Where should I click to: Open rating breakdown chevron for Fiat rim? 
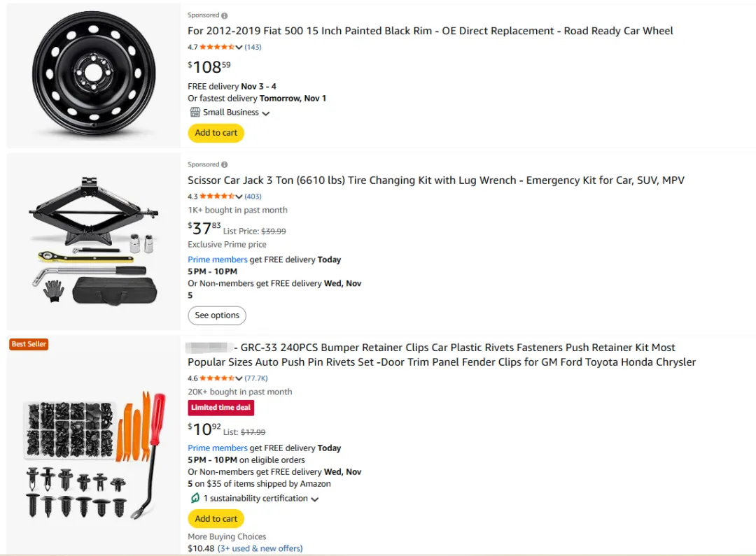click(x=239, y=48)
